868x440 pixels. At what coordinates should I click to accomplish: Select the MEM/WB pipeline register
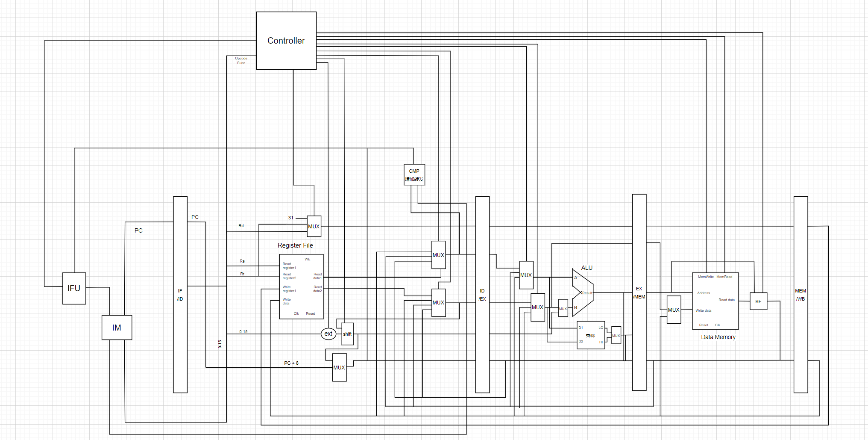[801, 295]
